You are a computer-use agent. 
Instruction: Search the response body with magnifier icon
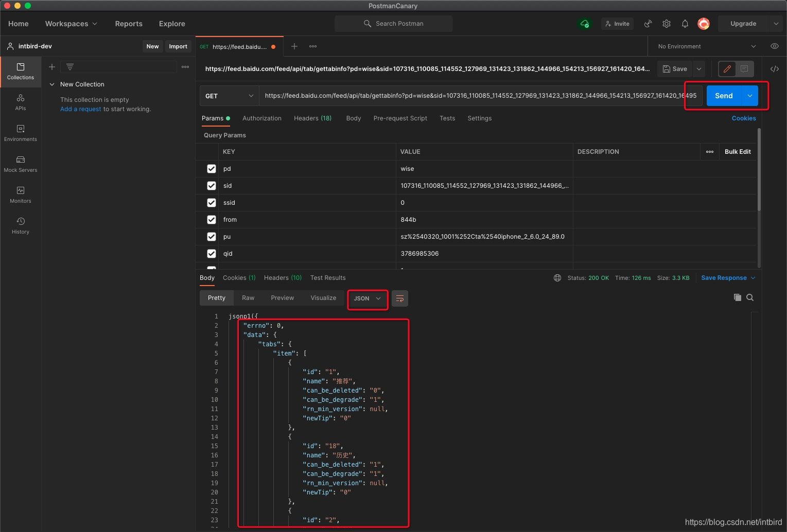750,297
